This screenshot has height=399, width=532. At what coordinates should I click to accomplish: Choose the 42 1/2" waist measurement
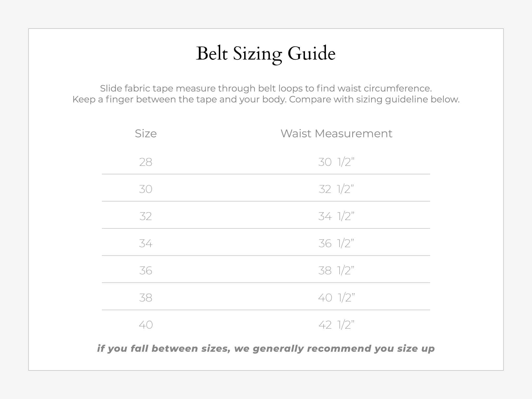[x=336, y=325]
